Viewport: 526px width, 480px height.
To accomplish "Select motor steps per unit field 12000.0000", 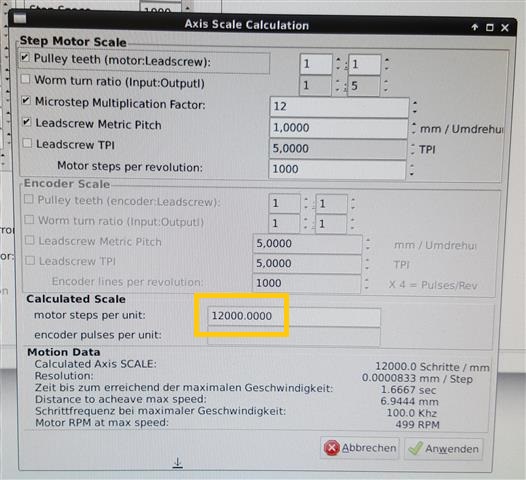I will pos(294,316).
